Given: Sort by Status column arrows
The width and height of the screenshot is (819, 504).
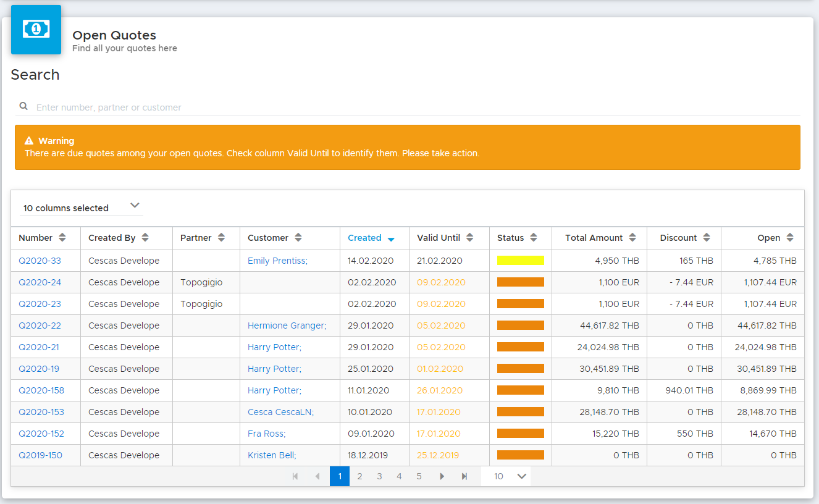Looking at the screenshot, I should (x=533, y=238).
